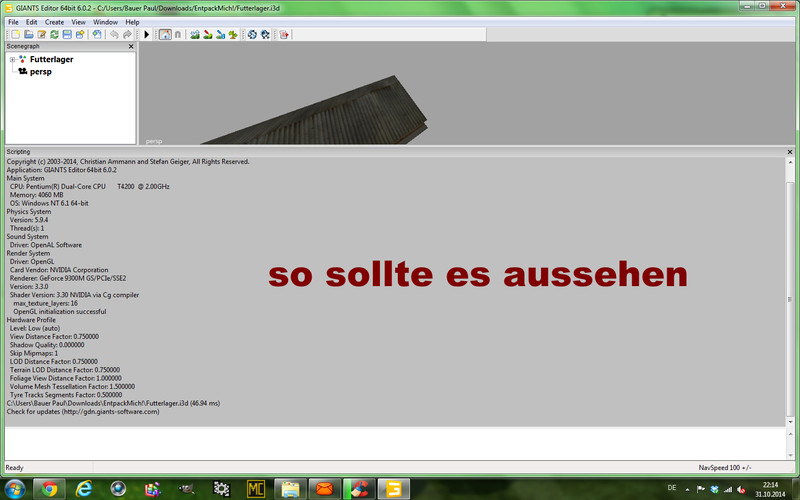Click the NavSpeed 100 status text
The image size is (800, 500).
pyautogui.click(x=724, y=467)
